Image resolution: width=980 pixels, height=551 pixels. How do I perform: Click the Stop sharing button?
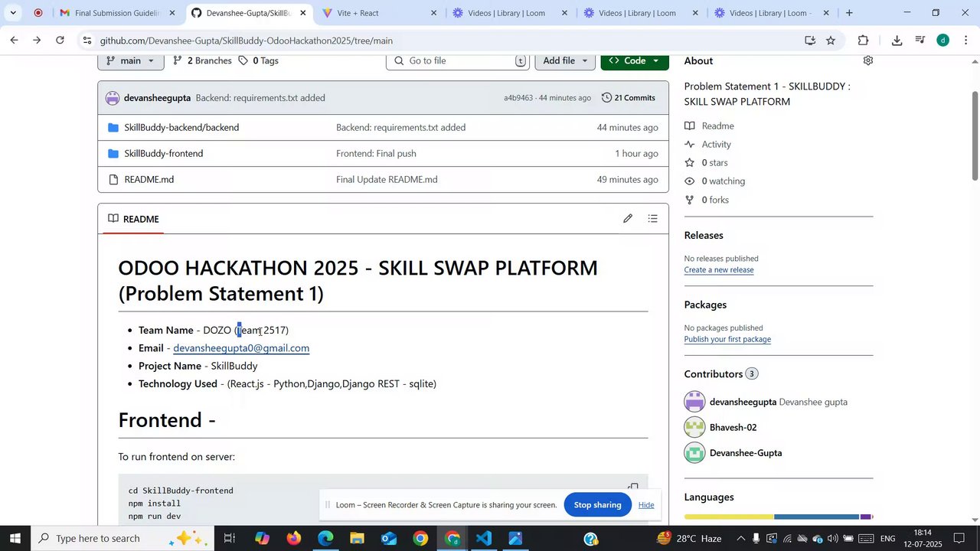pos(598,505)
